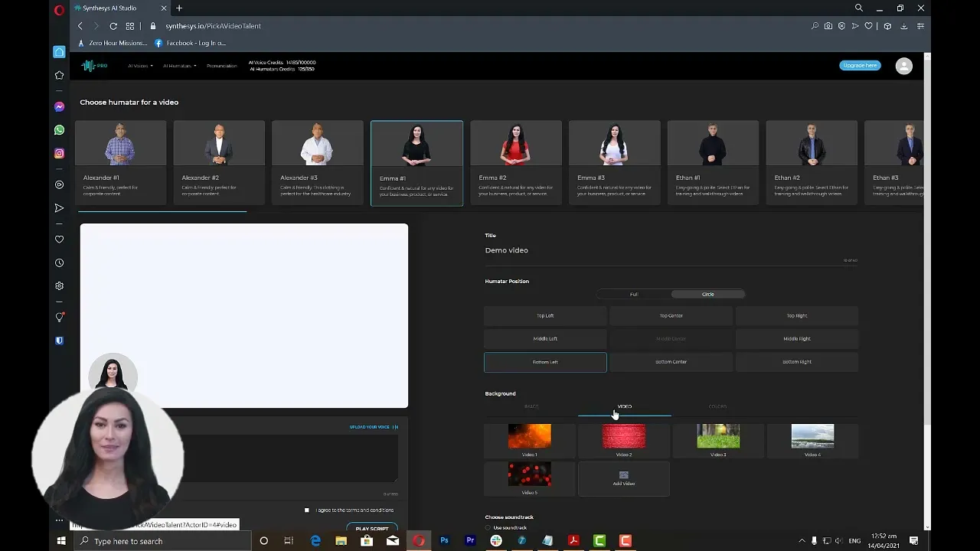Choose the Ethan #1 humatar card
Image resolution: width=980 pixels, height=551 pixels.
(713, 163)
